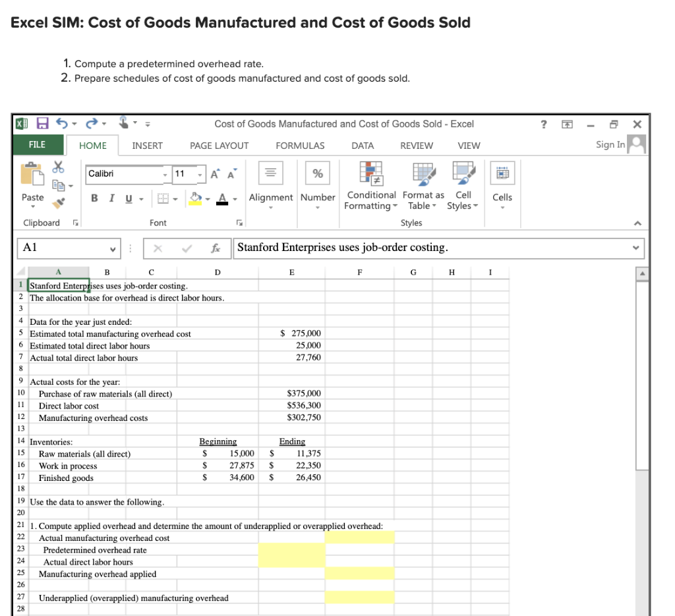Viewport: 675px width, 616px height.
Task: Select column D header
Action: (218, 272)
